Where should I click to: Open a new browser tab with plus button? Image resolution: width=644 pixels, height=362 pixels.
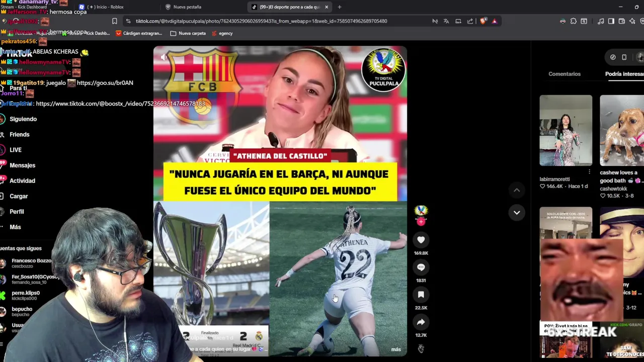[340, 7]
